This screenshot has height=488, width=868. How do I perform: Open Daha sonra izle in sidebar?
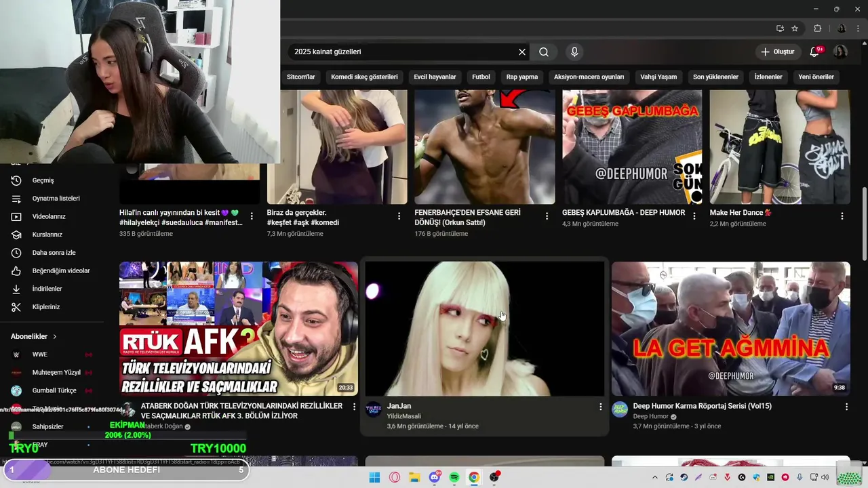(56, 253)
